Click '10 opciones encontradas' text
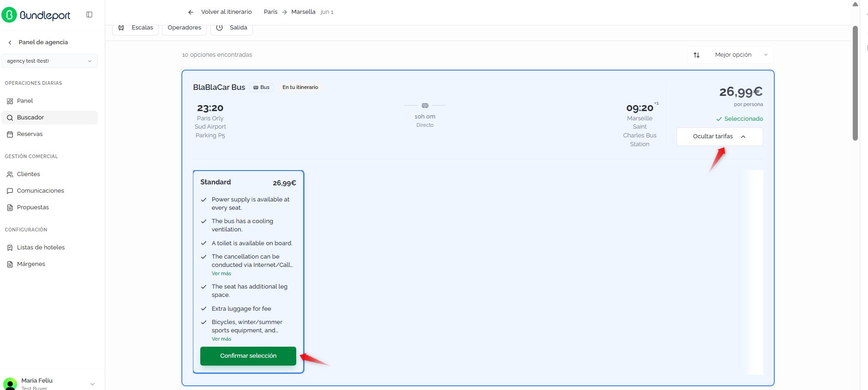Viewport: 868px width, 390px height. point(217,55)
